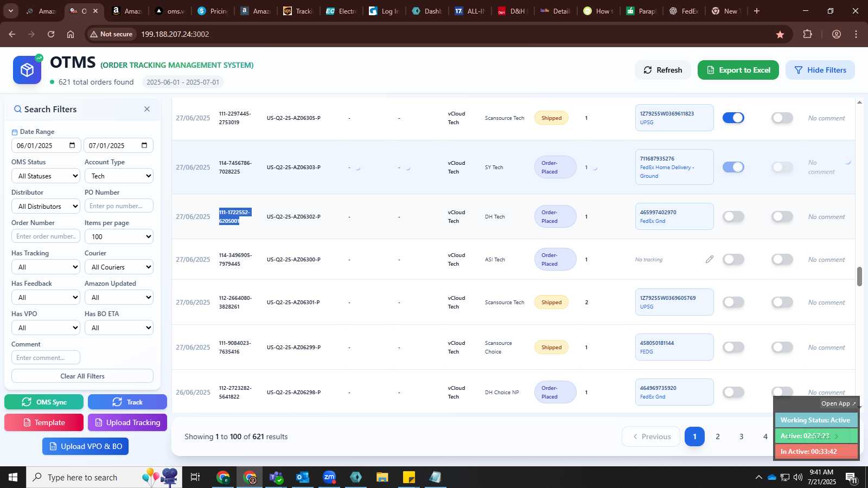868x488 pixels.
Task: Go to results page 3
Action: 742,436
